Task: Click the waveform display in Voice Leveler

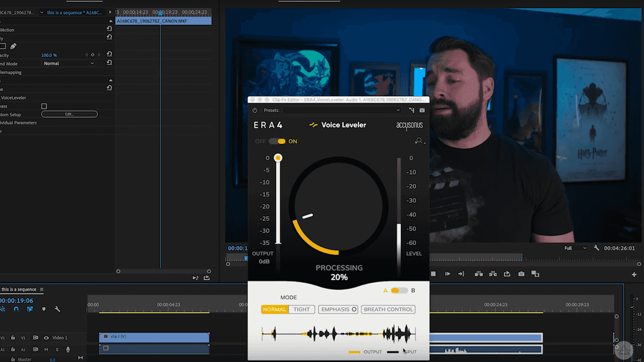Action: pos(339,334)
